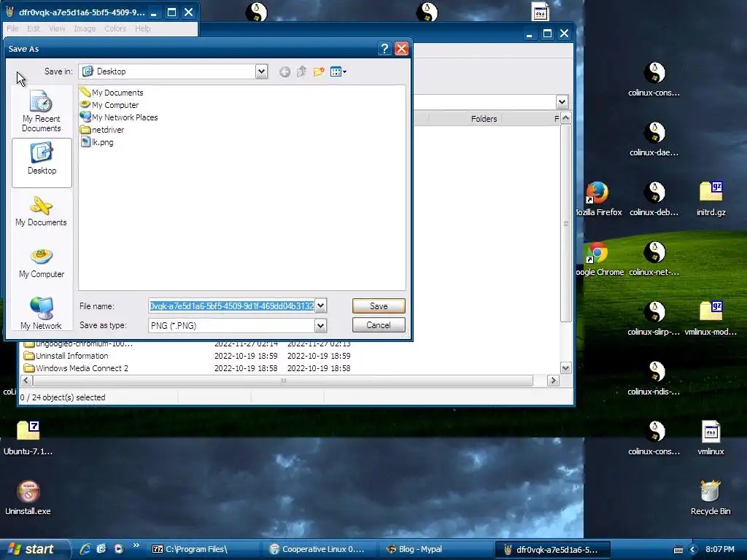747x560 pixels.
Task: Select lk.png file in list
Action: pos(97,142)
